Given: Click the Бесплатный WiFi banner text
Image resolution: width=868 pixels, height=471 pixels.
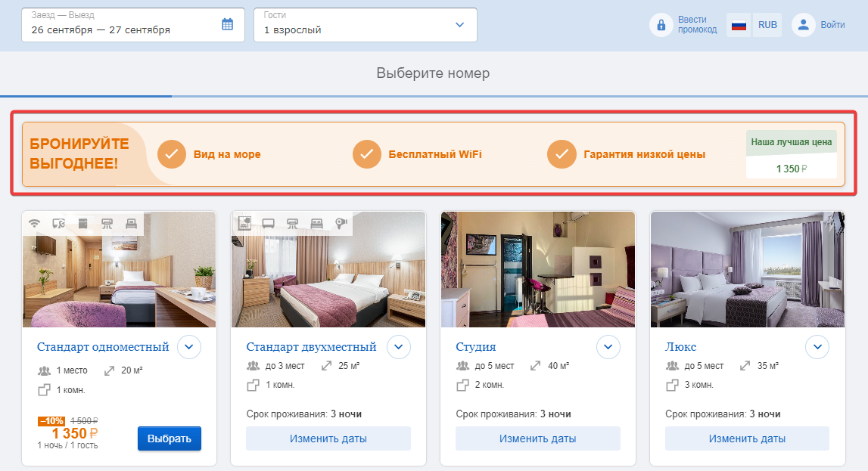Looking at the screenshot, I should click(435, 154).
